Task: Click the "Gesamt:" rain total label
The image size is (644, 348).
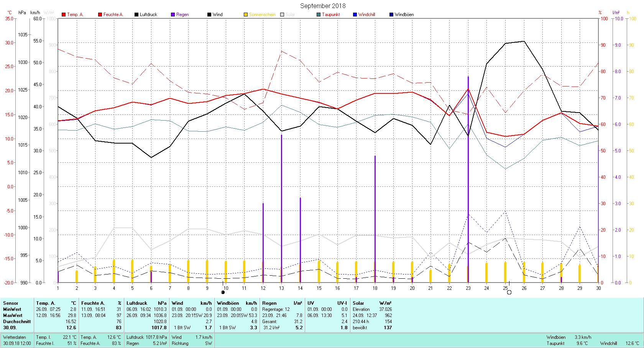Action: click(269, 322)
